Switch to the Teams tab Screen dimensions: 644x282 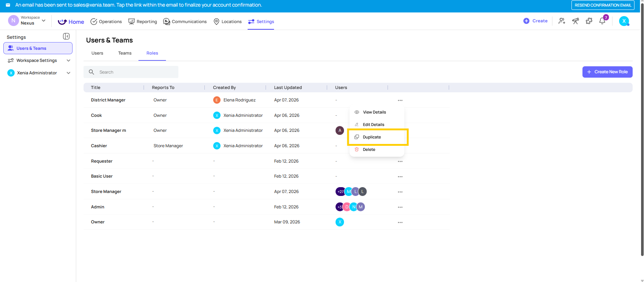point(125,53)
